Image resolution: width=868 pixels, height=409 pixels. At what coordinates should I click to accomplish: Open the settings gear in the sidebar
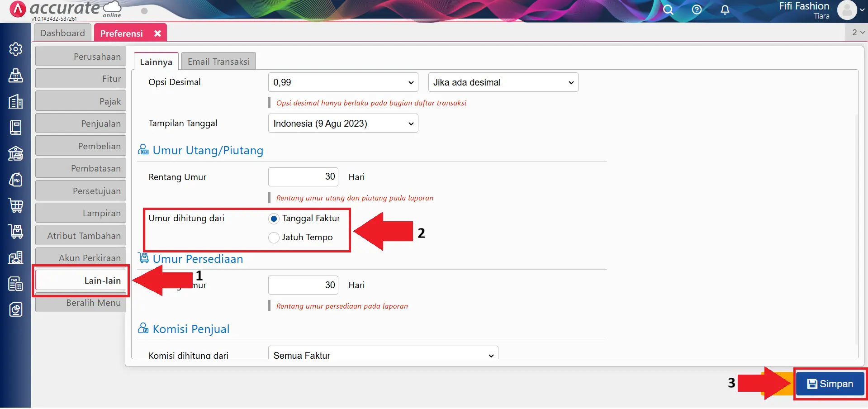tap(16, 49)
